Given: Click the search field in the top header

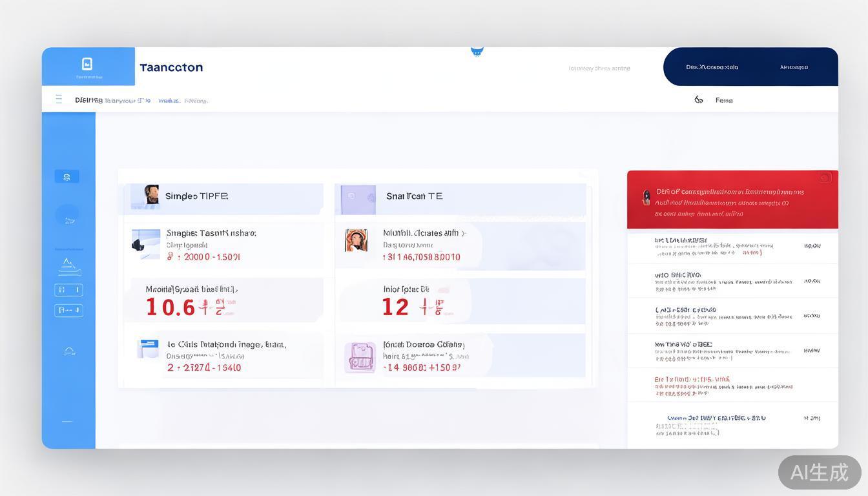Looking at the screenshot, I should 598,68.
